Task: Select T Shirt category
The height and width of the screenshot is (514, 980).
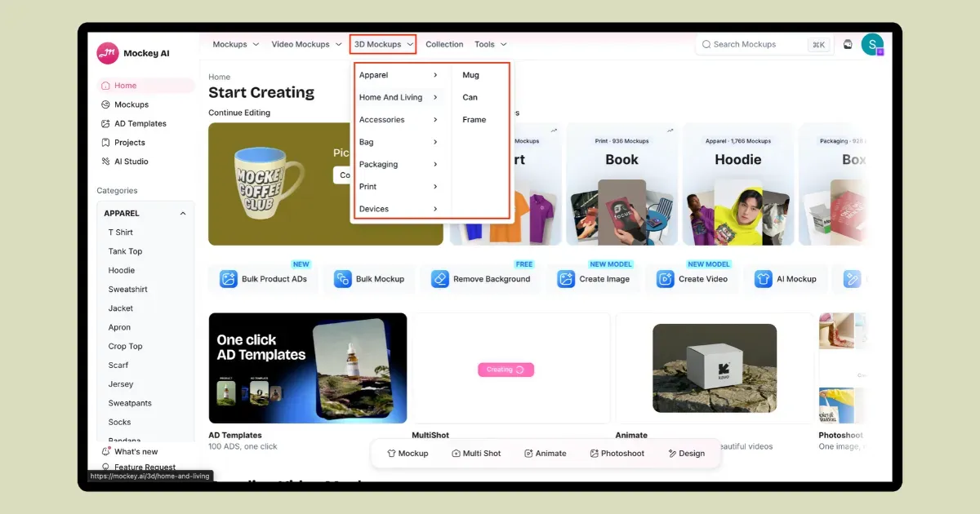Action: pyautogui.click(x=121, y=233)
